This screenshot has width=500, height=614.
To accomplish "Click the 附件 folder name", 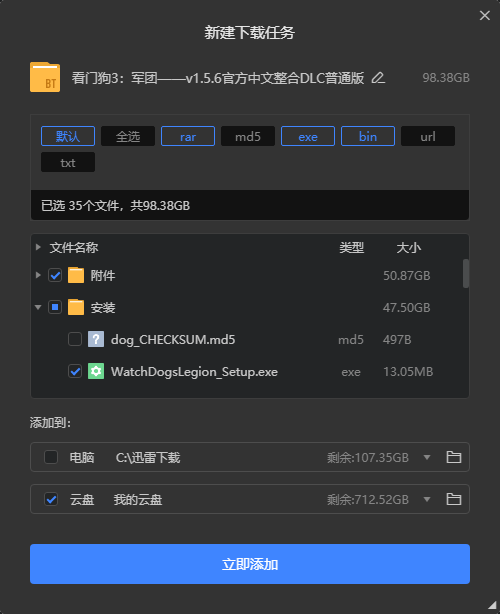I will tap(103, 276).
